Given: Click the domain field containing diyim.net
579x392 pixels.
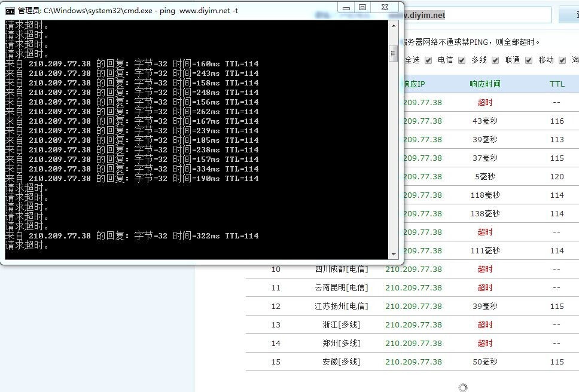Looking at the screenshot, I should pyautogui.click(x=476, y=15).
